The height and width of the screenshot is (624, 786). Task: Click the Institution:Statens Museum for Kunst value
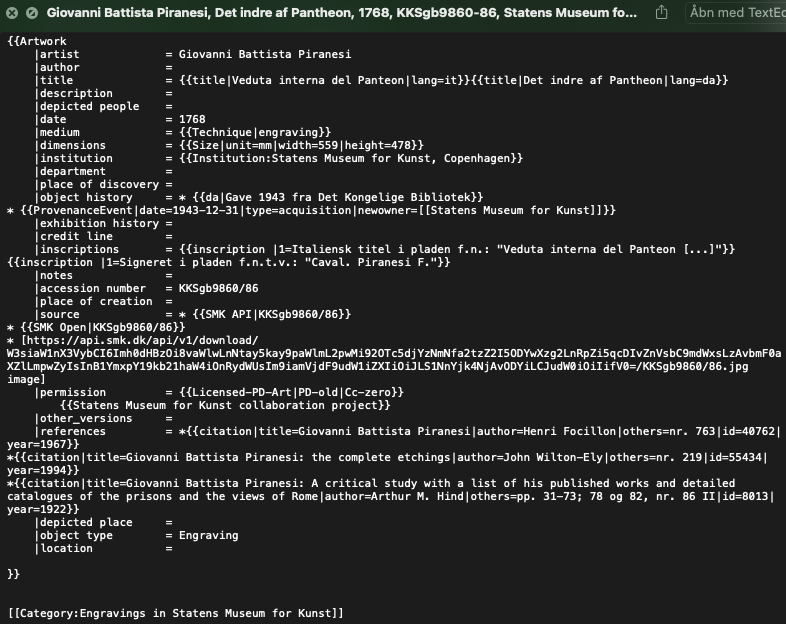[351, 158]
